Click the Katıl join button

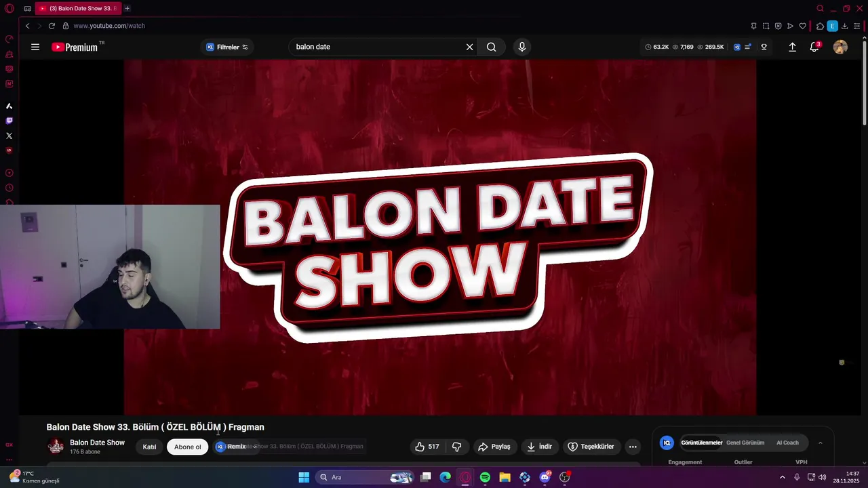(149, 447)
